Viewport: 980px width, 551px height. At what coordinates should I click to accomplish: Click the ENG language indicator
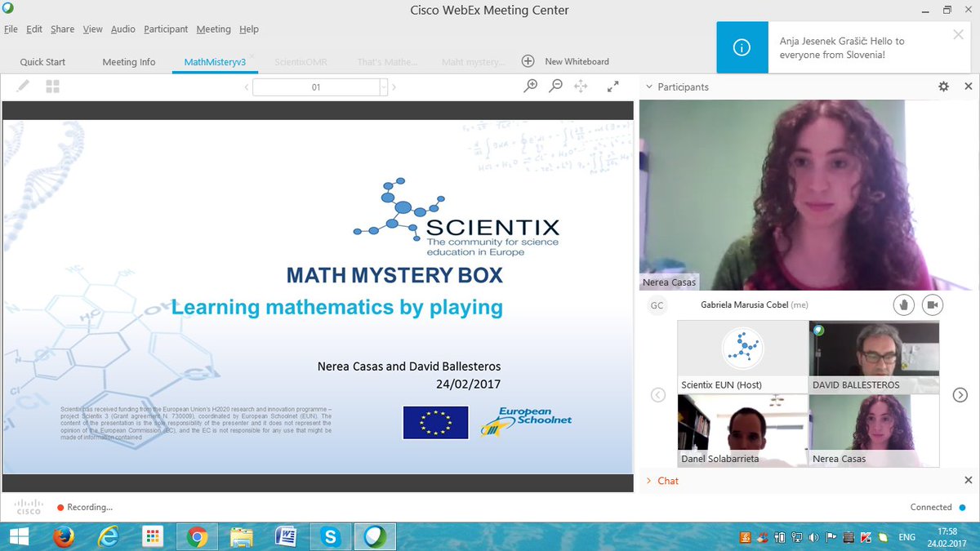tap(906, 537)
